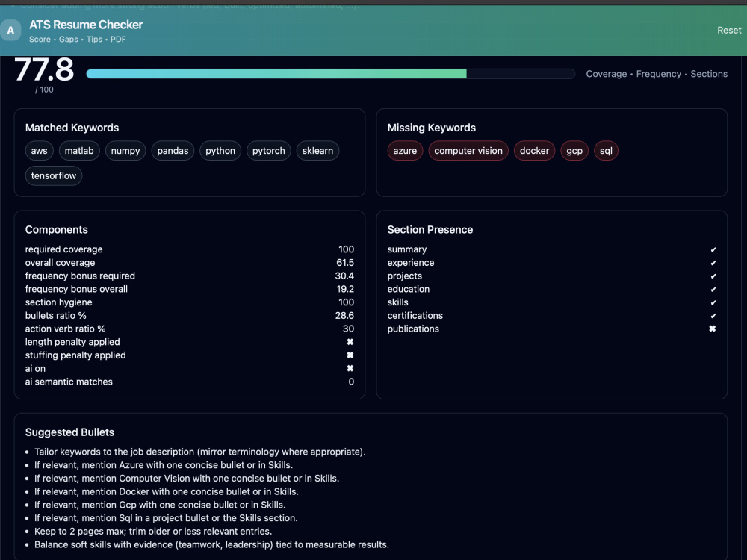Select the numpy keyword chip
This screenshot has height=560, width=747.
[125, 151]
